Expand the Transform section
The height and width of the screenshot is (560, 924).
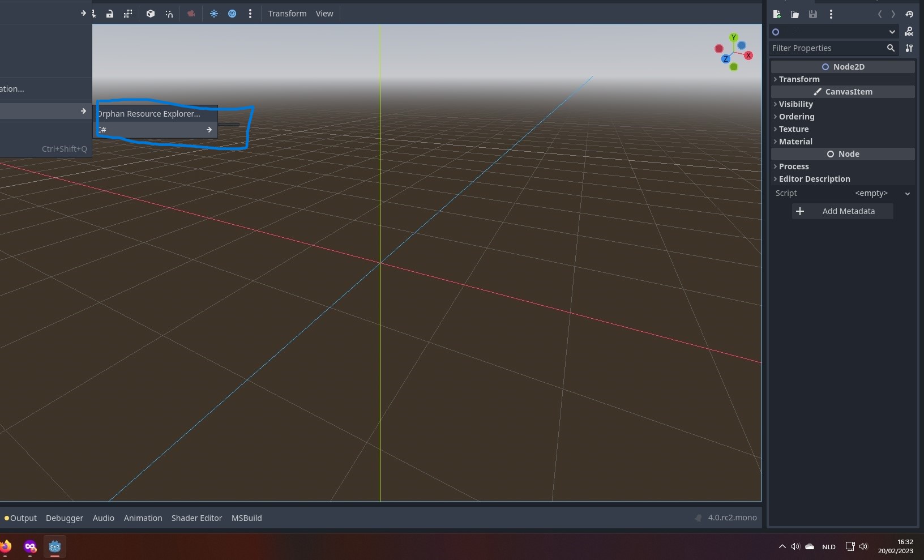pos(798,79)
